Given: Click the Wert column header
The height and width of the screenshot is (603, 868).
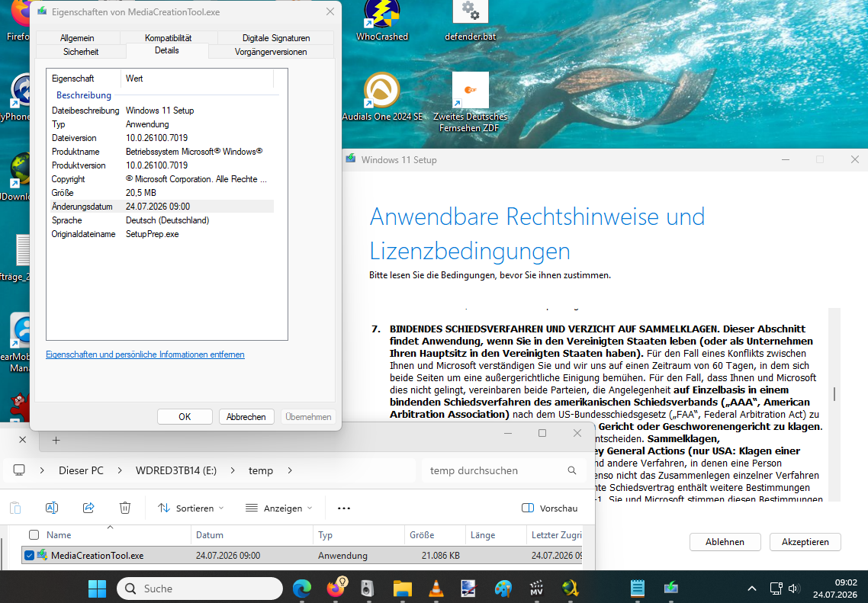Looking at the screenshot, I should [197, 79].
